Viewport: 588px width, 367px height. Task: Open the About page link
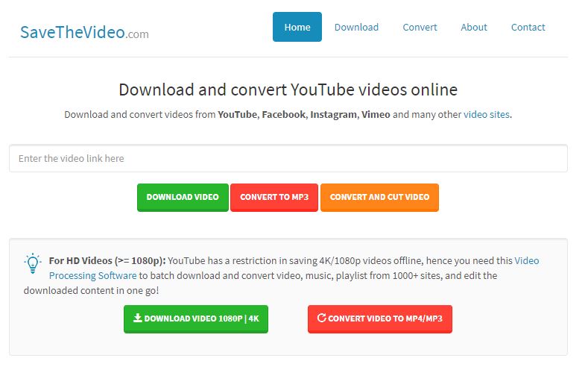[474, 27]
